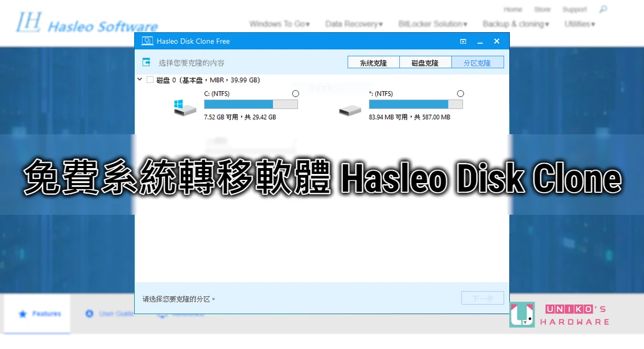Open the Hasleo Disk Clone title menu dropdown icon
This screenshot has height=349, width=644.
tap(463, 41)
